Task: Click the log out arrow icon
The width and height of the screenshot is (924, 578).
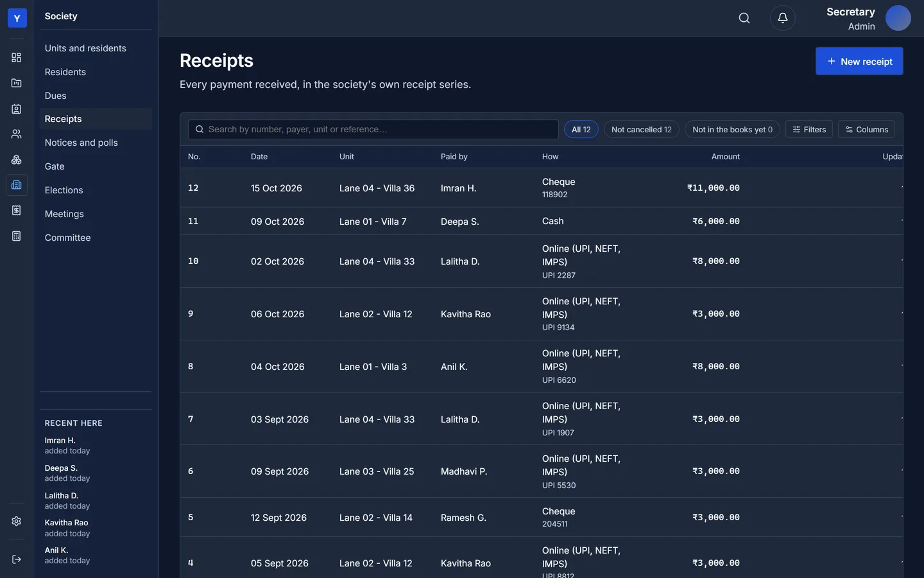Action: tap(17, 559)
